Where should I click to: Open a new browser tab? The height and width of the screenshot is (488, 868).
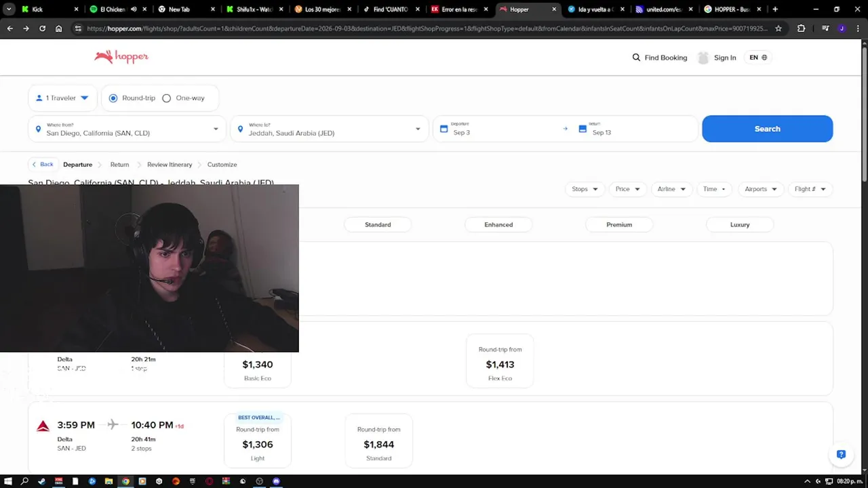(x=775, y=9)
